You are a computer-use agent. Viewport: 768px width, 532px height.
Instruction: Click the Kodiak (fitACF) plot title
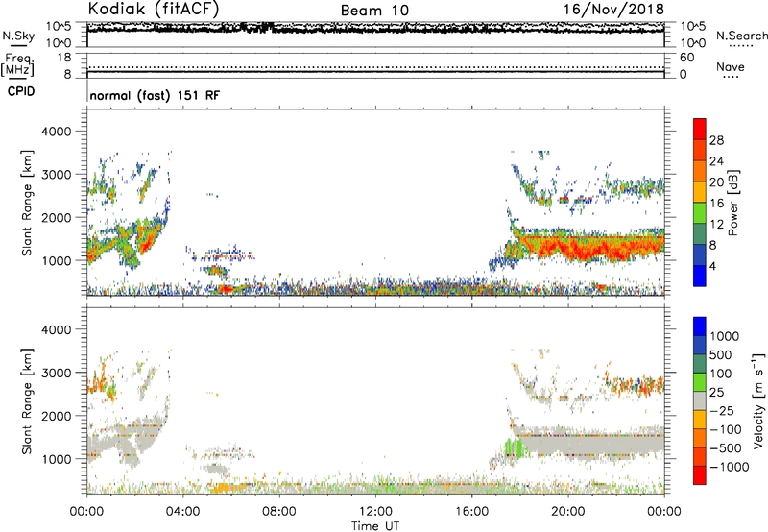tap(154, 9)
